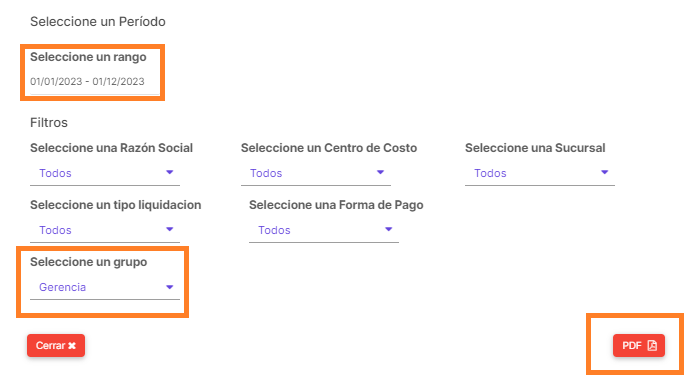
Task: Export the report with the PDF button
Action: click(639, 345)
